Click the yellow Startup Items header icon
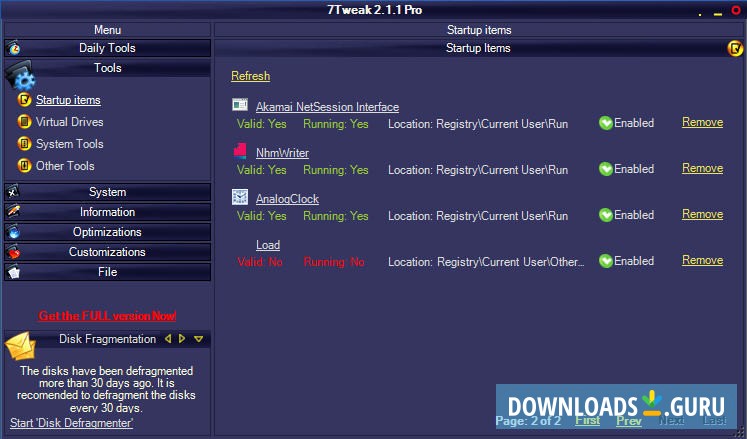This screenshot has width=747, height=439. (x=735, y=48)
